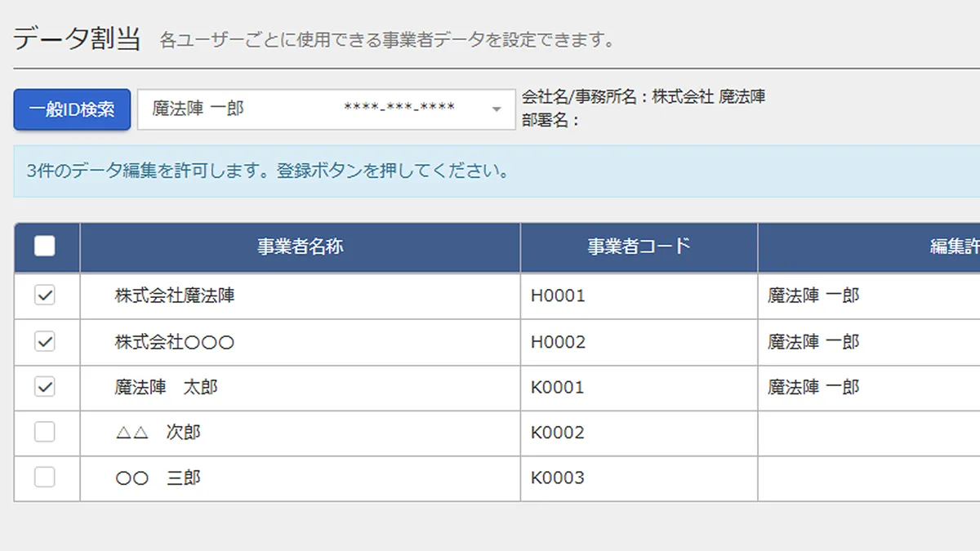Deselect the 魔法陣 太郎 row checkbox
The width and height of the screenshot is (980, 551).
pyautogui.click(x=45, y=387)
